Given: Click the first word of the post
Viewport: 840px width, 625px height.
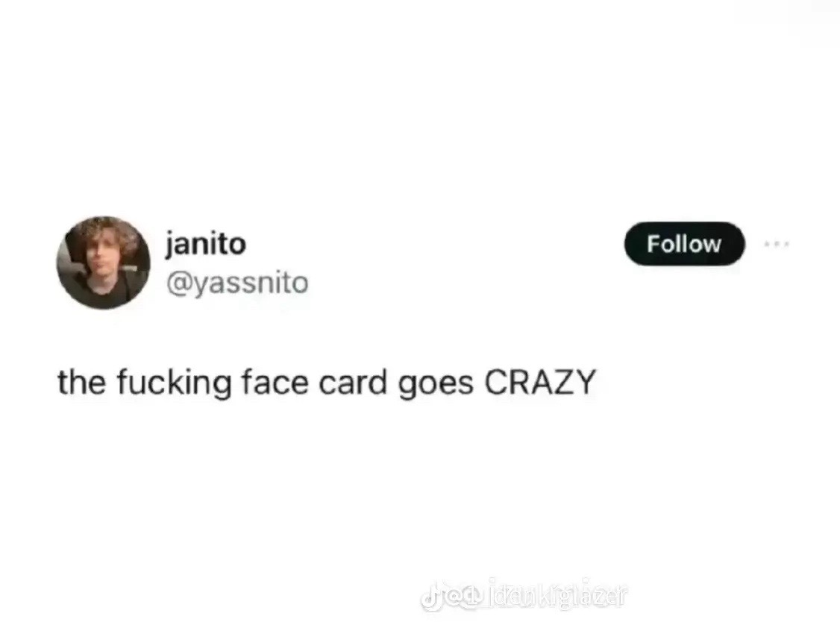Looking at the screenshot, I should (81, 383).
